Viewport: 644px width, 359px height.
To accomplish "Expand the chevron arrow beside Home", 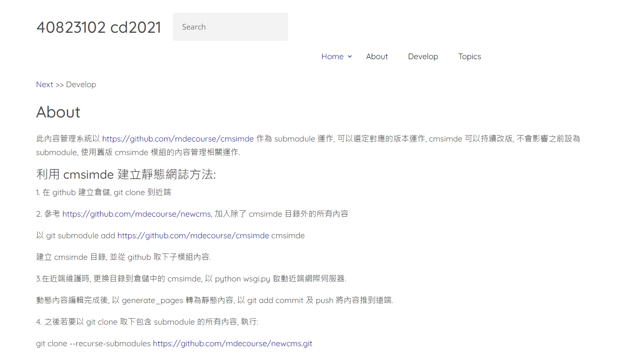I will (350, 56).
